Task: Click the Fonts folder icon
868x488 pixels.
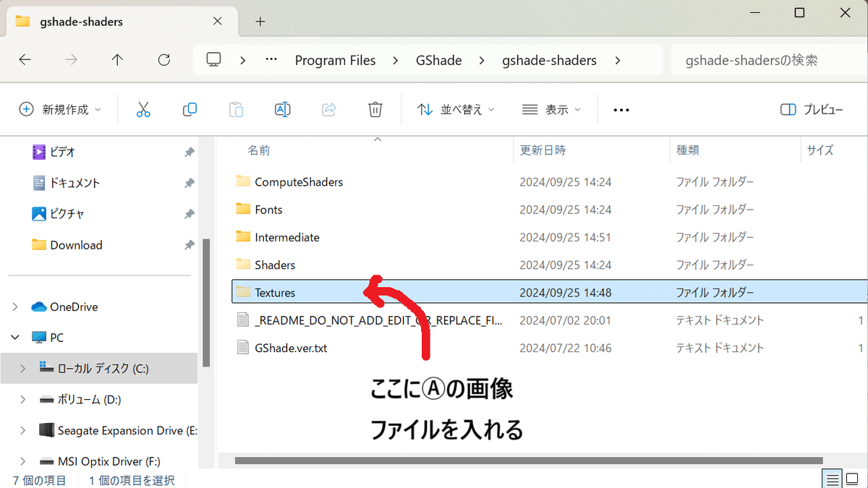Action: tap(243, 209)
